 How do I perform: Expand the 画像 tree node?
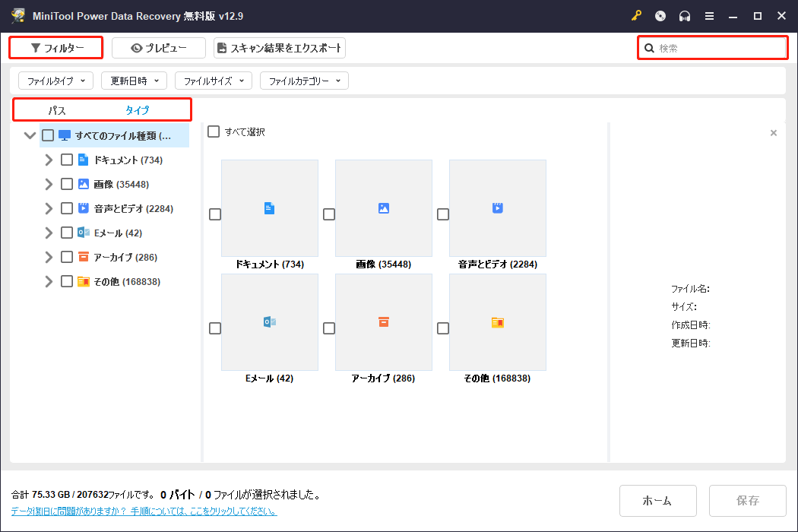click(49, 184)
